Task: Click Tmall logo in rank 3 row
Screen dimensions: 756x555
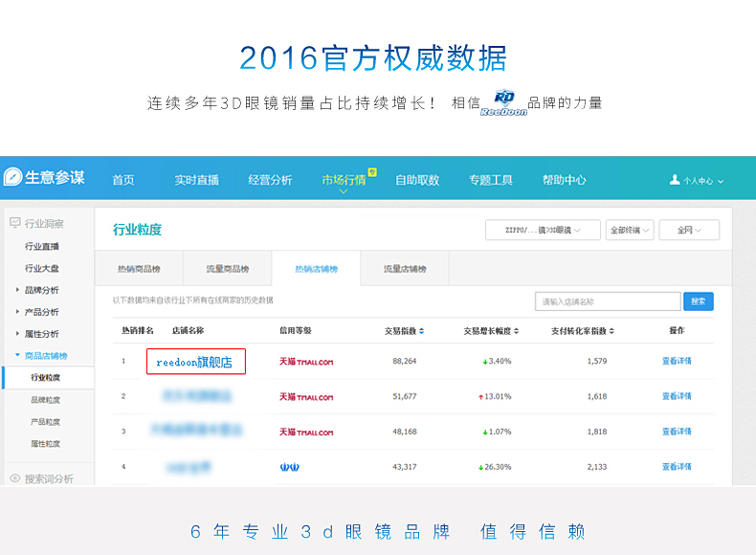Action: click(x=306, y=433)
